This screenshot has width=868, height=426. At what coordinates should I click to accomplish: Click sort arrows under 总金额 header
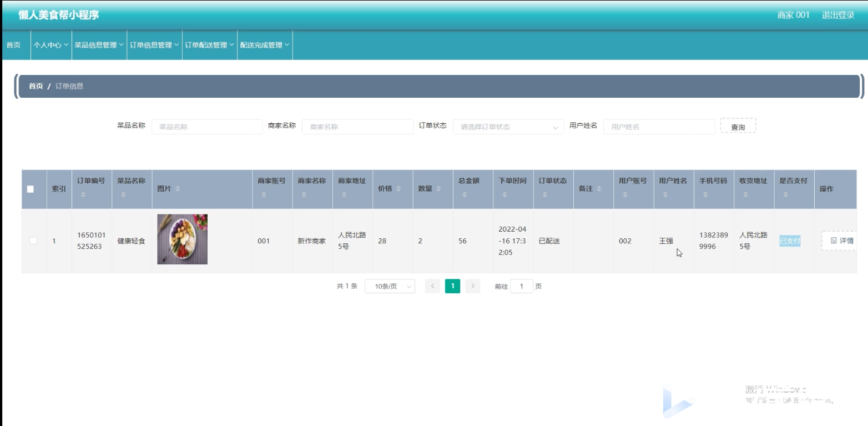(x=464, y=194)
